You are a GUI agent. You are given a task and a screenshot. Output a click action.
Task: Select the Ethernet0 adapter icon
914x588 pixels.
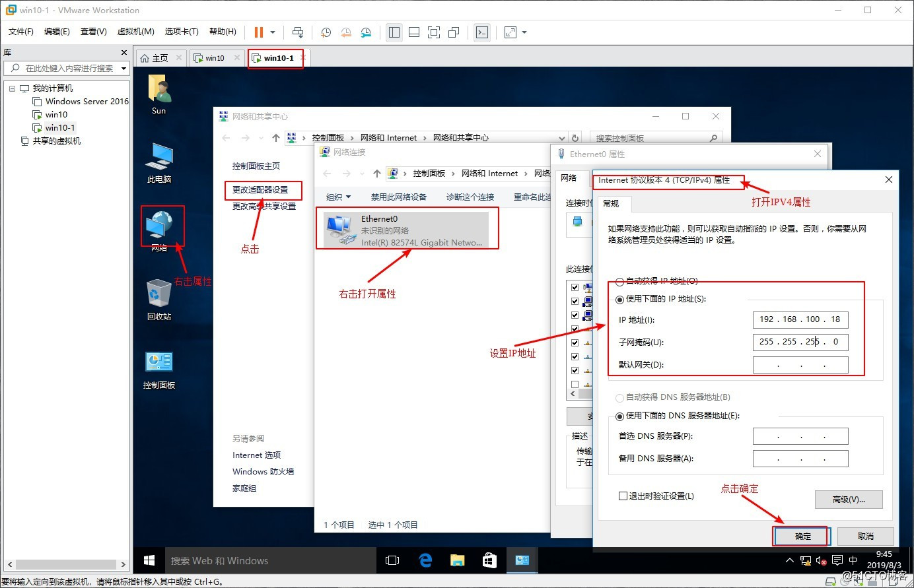[339, 230]
